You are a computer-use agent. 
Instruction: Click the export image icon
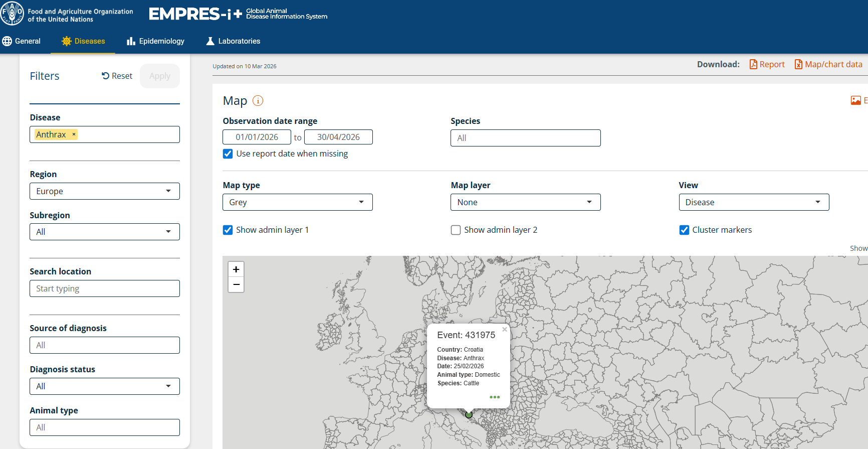(856, 100)
